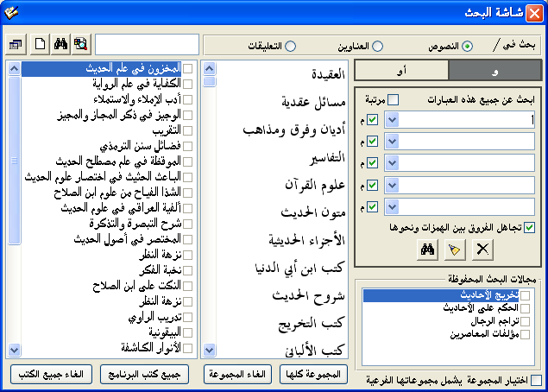Toggle the م checkbox of fifth phrase field
The width and height of the screenshot is (548, 392).
(373, 207)
